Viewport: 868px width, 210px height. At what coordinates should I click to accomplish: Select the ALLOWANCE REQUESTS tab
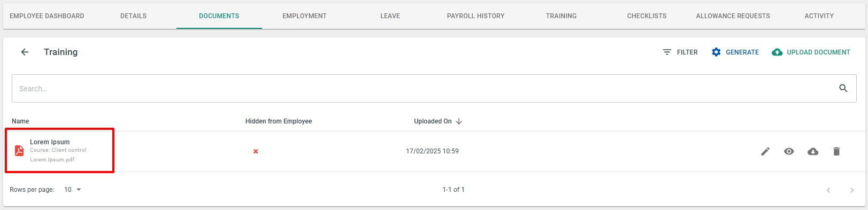(733, 16)
